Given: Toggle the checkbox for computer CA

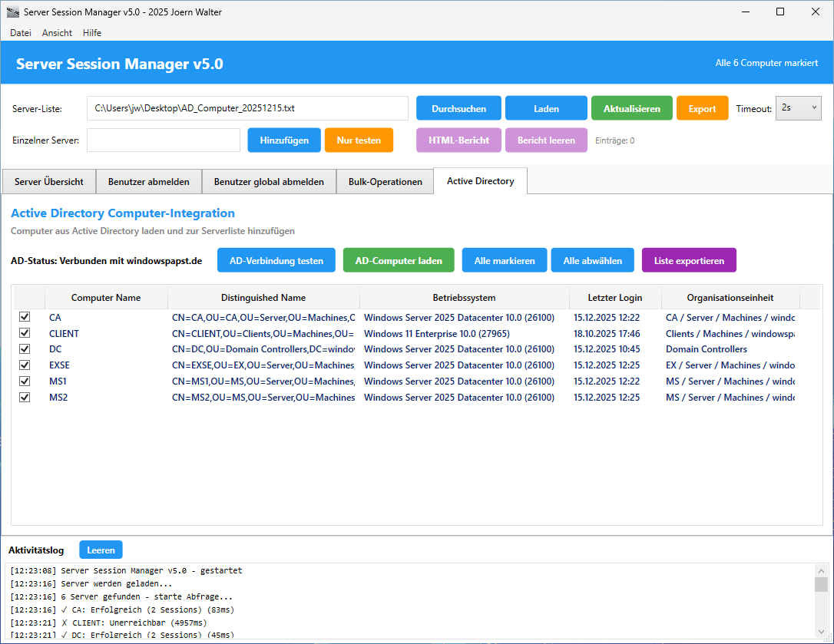Looking at the screenshot, I should click(x=25, y=317).
